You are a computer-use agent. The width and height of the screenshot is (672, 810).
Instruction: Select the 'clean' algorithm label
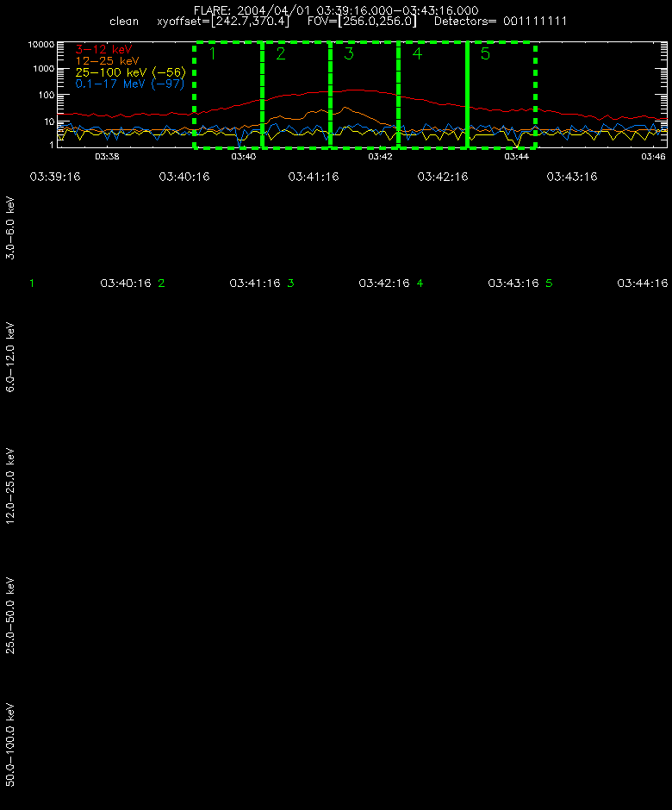tap(124, 22)
